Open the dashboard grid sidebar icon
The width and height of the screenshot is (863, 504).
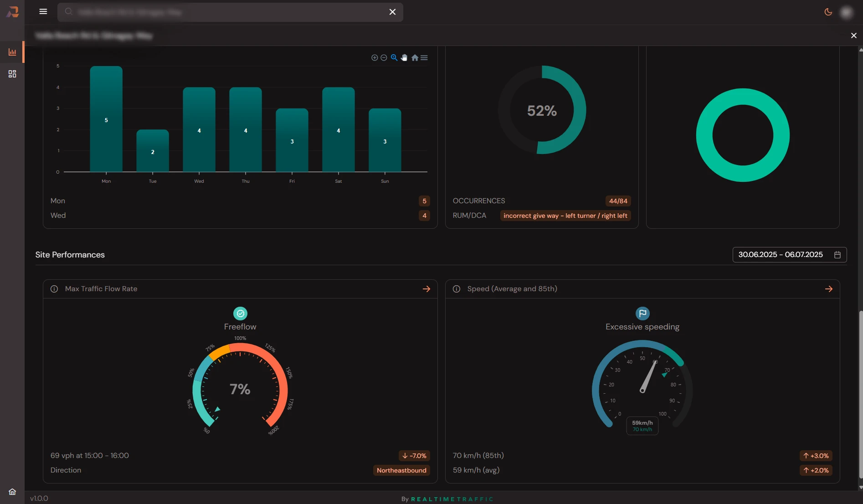12,74
